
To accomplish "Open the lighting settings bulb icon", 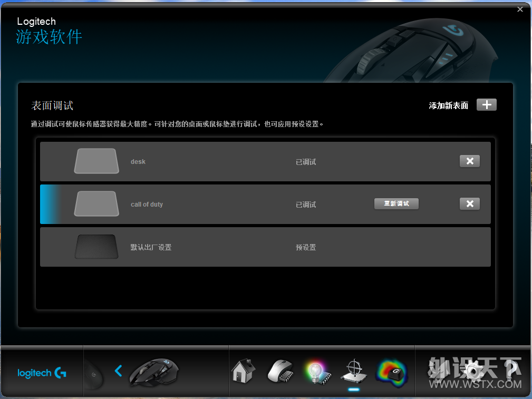I will 317,372.
